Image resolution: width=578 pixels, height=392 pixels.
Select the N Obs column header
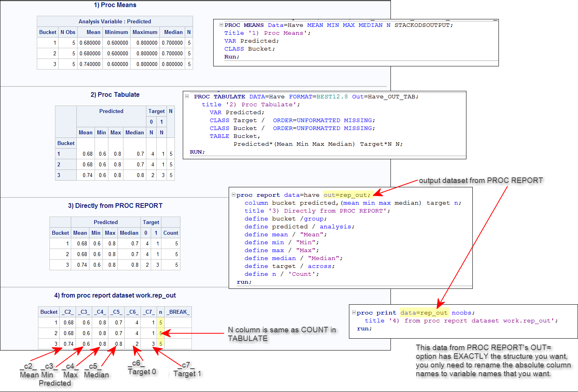point(68,32)
